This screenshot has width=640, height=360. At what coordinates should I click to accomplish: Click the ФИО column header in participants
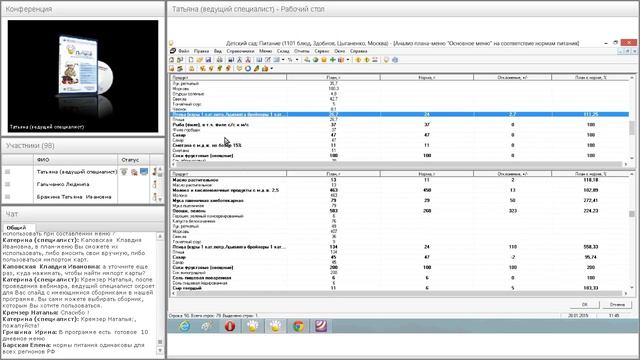click(76, 160)
